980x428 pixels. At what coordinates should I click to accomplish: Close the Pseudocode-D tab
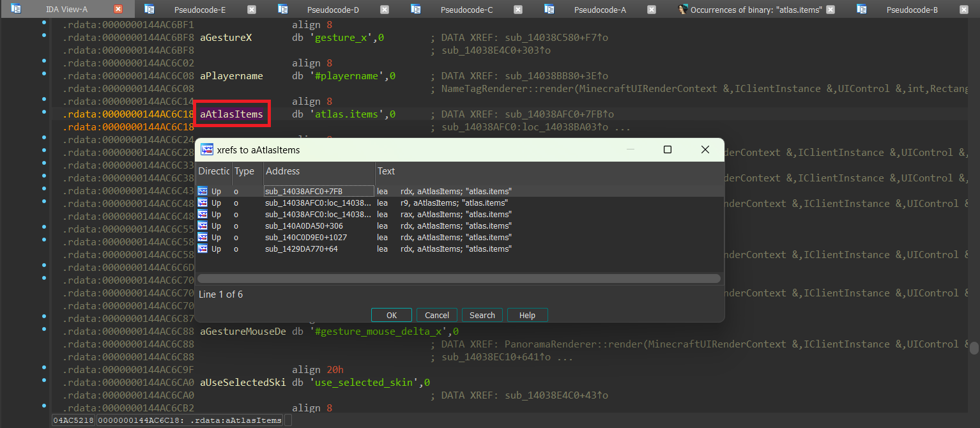[x=385, y=10]
